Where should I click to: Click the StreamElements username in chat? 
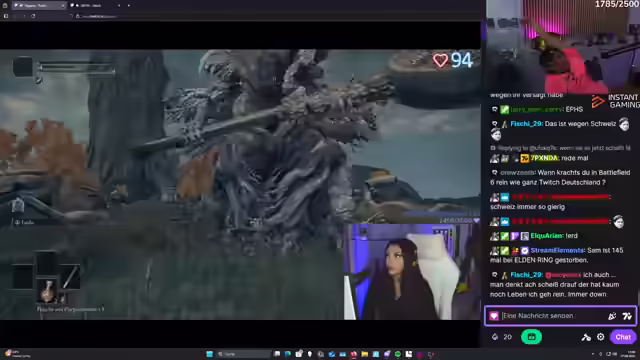coord(557,250)
